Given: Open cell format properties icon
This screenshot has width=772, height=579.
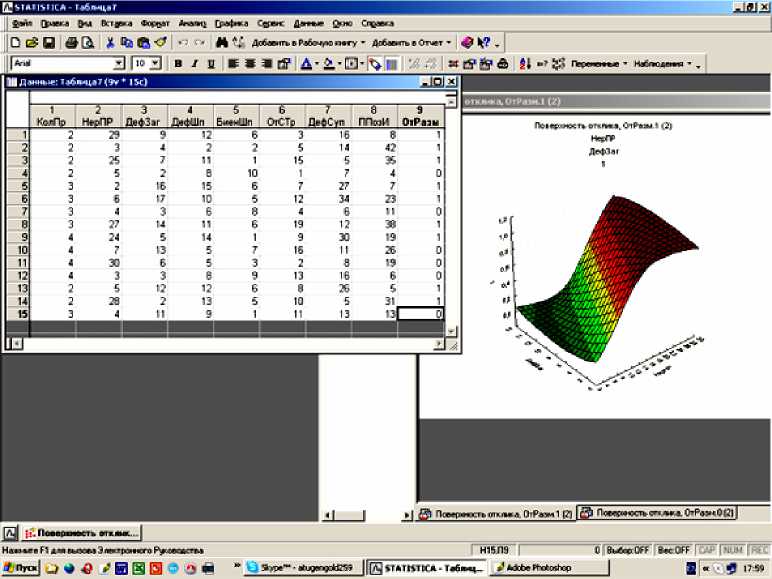Looking at the screenshot, I should coord(284,64).
